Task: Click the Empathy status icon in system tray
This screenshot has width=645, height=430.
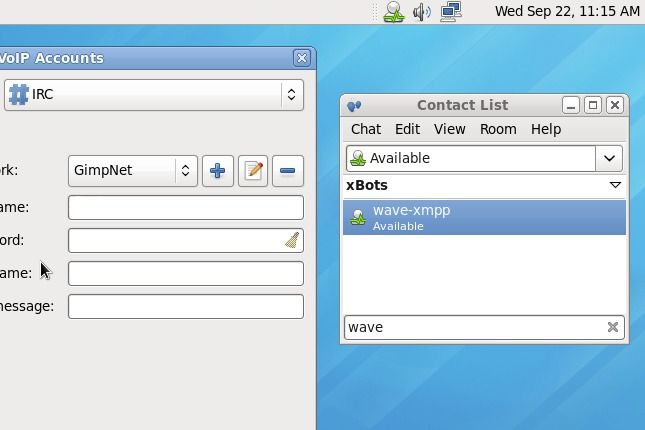Action: click(x=394, y=12)
